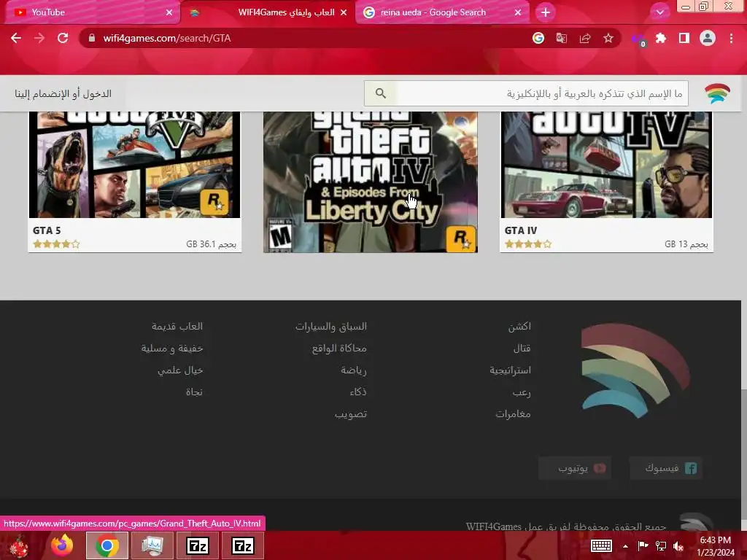
Task: Open the GTA 5 game cover
Action: tap(135, 165)
